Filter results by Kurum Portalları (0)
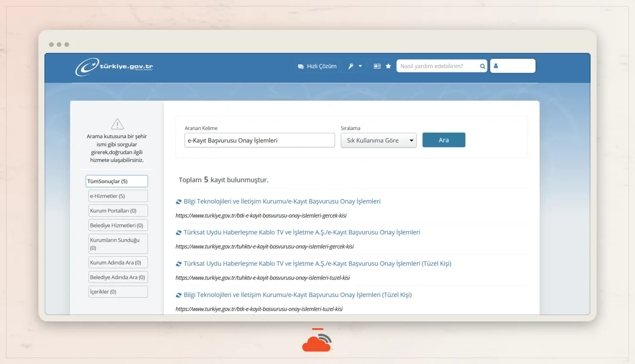 (x=118, y=211)
